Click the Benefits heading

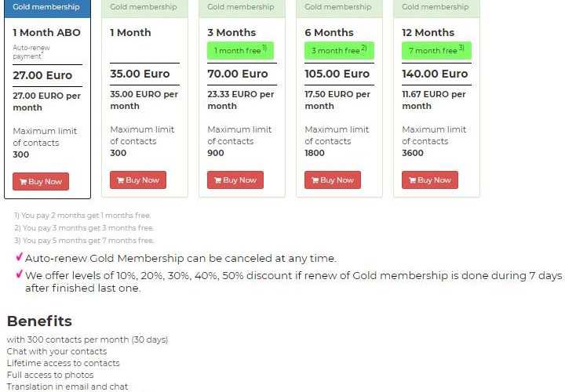(39, 321)
